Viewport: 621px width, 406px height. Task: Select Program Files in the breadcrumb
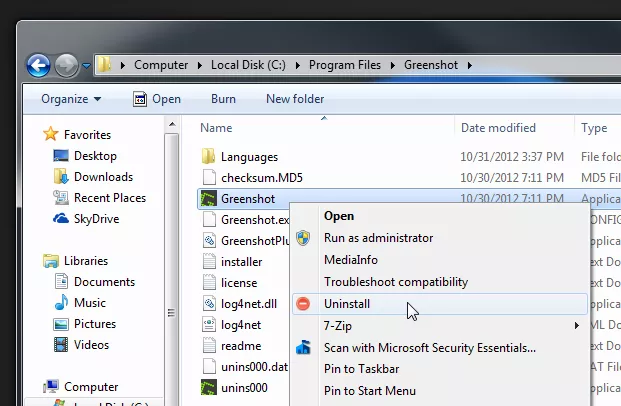pos(345,65)
